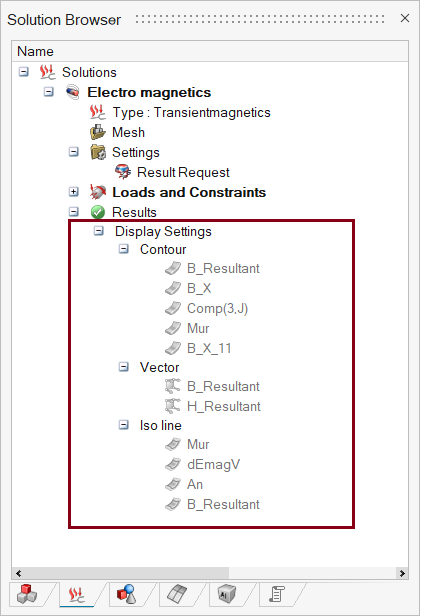Open the Solution browser tab icon at the bottom
422x616 pixels.
point(77,594)
